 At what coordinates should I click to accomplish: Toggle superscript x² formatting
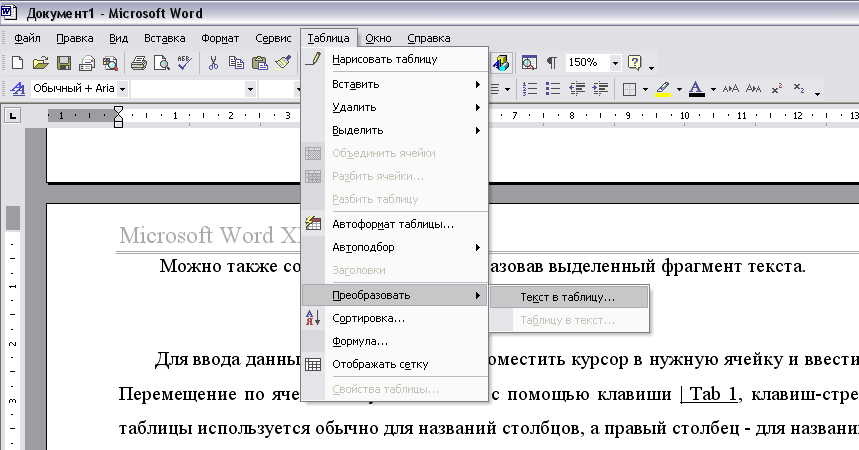776,88
